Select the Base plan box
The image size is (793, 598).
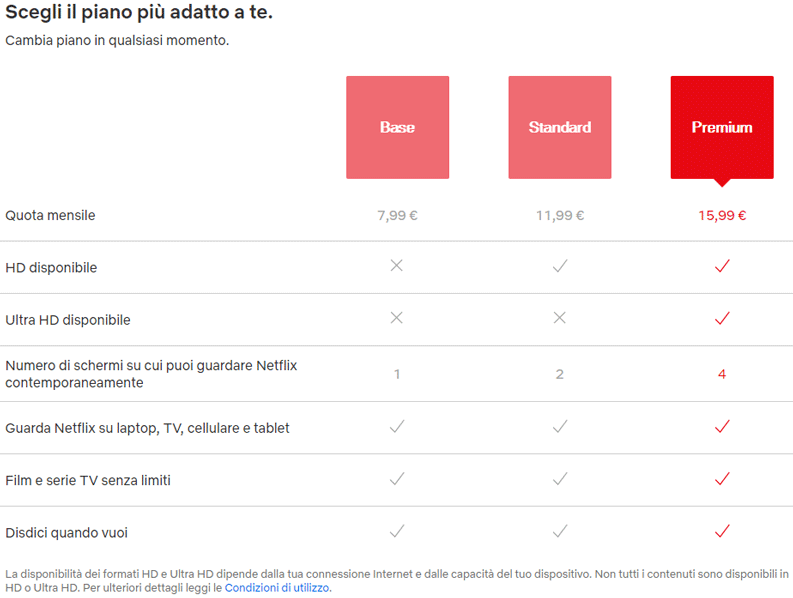tap(397, 128)
